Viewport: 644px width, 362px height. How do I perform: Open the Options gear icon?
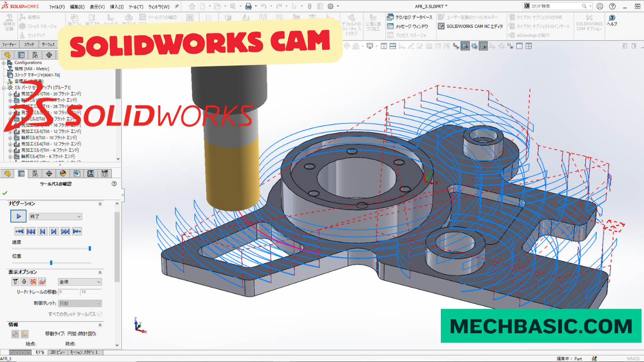coord(330,6)
